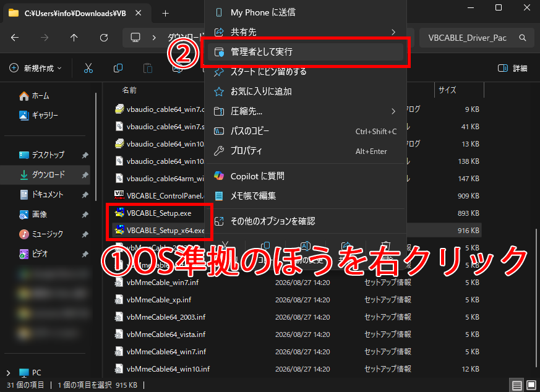The height and width of the screenshot is (392, 540).
Task: Click the 916 KB size cell
Action: [468, 231]
